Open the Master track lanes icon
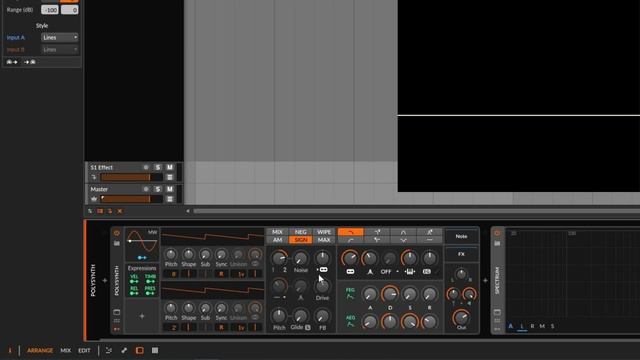The image size is (640, 360). (170, 199)
